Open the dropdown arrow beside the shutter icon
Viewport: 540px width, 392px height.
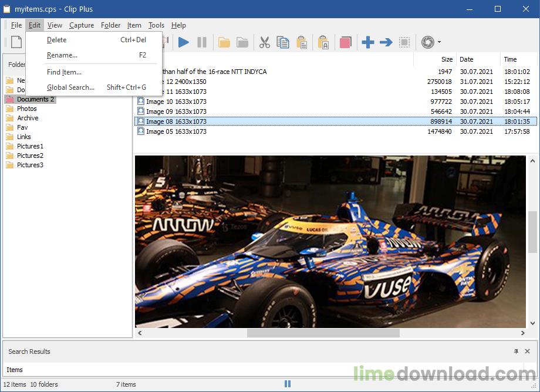tap(439, 42)
